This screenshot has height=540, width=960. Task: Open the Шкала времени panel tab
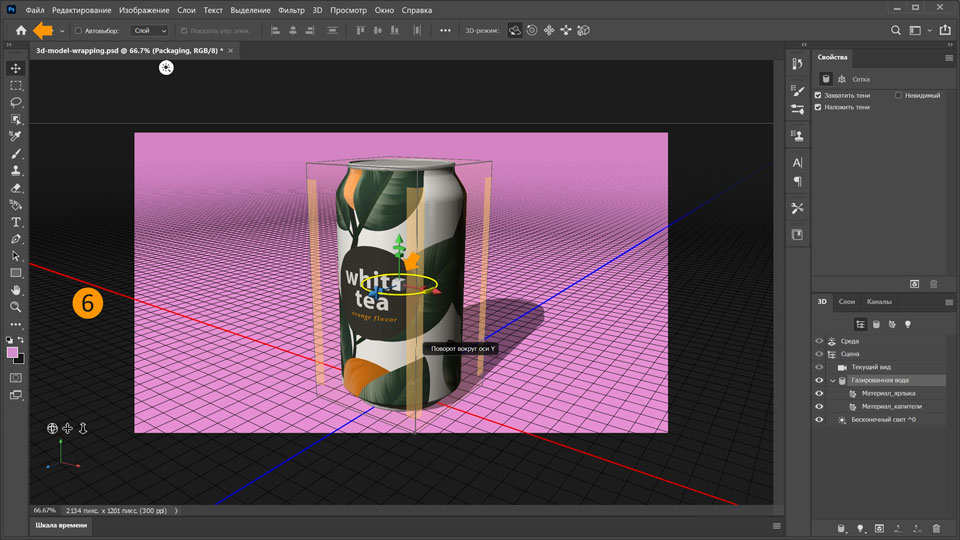(x=61, y=525)
